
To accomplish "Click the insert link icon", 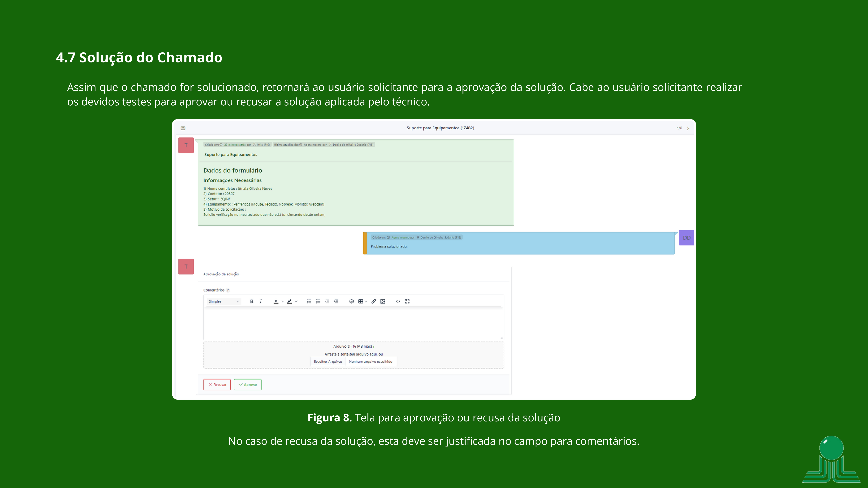I will [374, 301].
